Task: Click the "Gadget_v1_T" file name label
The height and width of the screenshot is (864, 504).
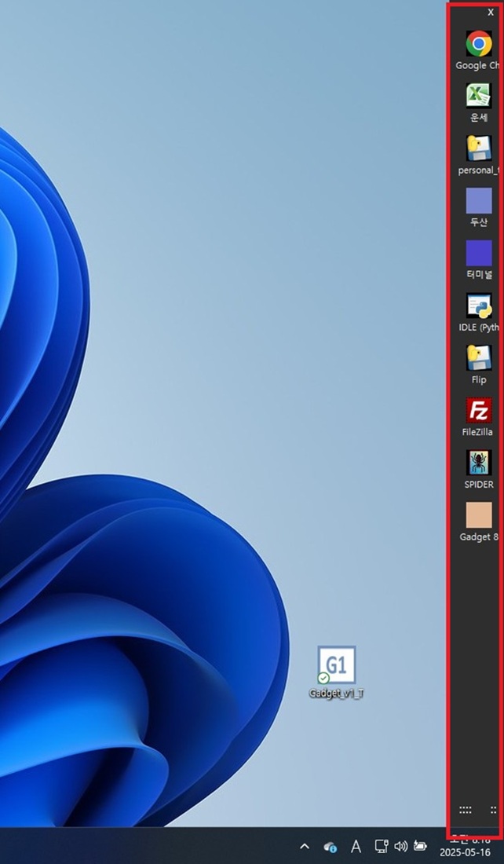Action: pos(337,694)
